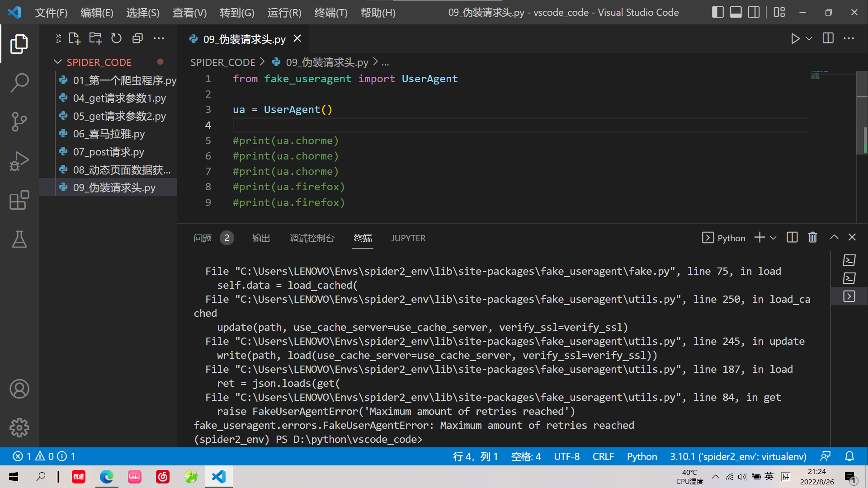The width and height of the screenshot is (868, 488).
Task: Open the 文件(F) menu
Action: [51, 13]
